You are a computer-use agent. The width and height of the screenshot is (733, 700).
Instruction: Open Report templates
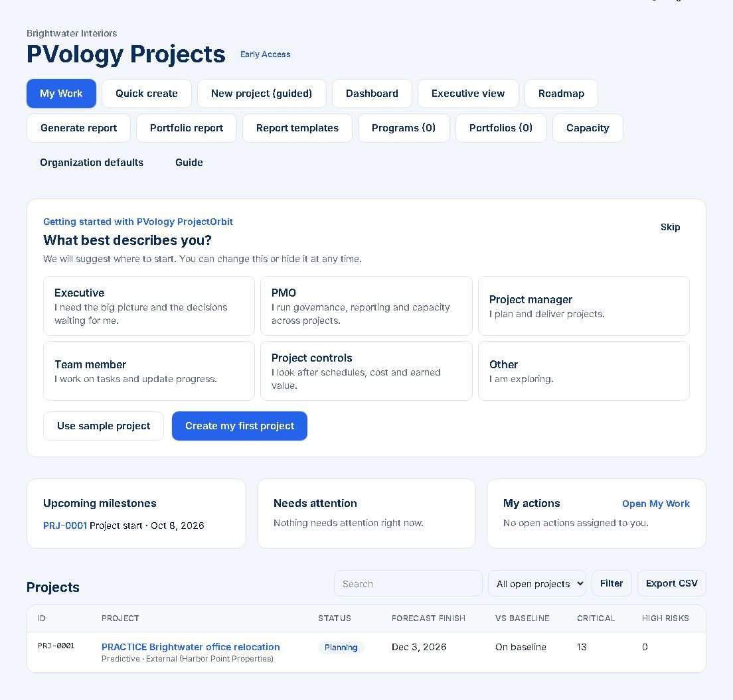point(297,128)
